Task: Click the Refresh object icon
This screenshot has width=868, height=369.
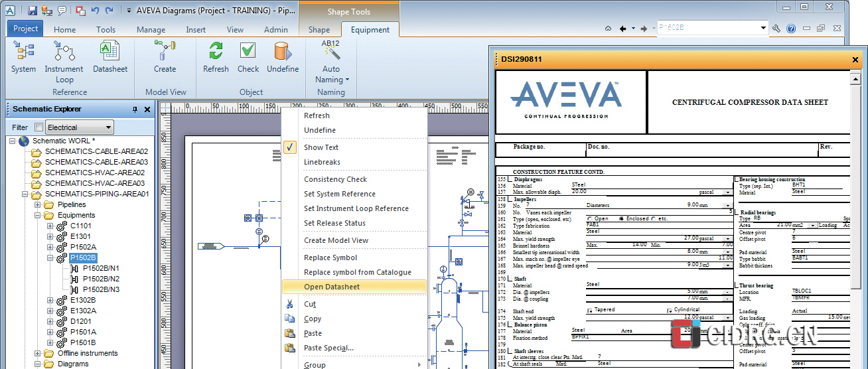Action: [216, 52]
